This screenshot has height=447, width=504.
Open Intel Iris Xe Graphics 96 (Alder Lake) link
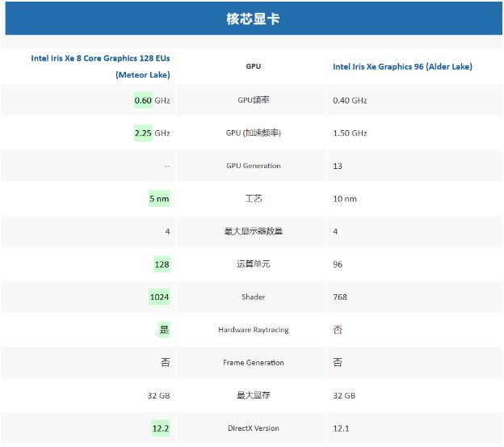pyautogui.click(x=402, y=66)
